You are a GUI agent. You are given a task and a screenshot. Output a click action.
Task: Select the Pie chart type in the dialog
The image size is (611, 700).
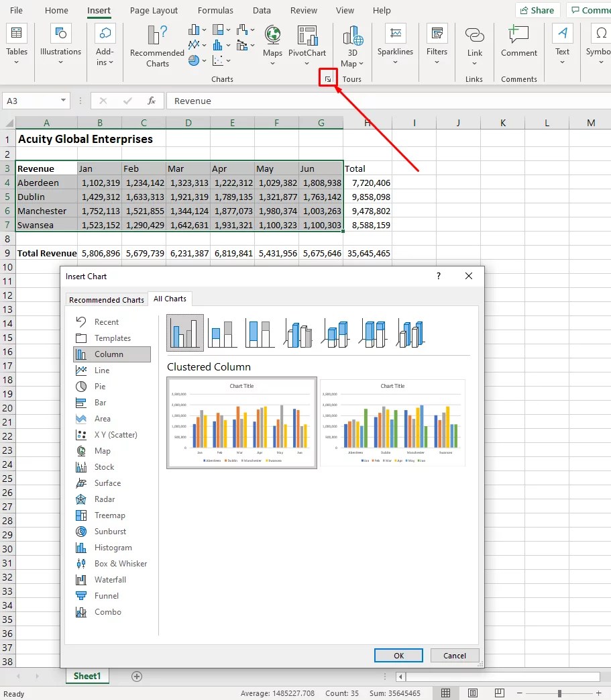click(x=101, y=386)
